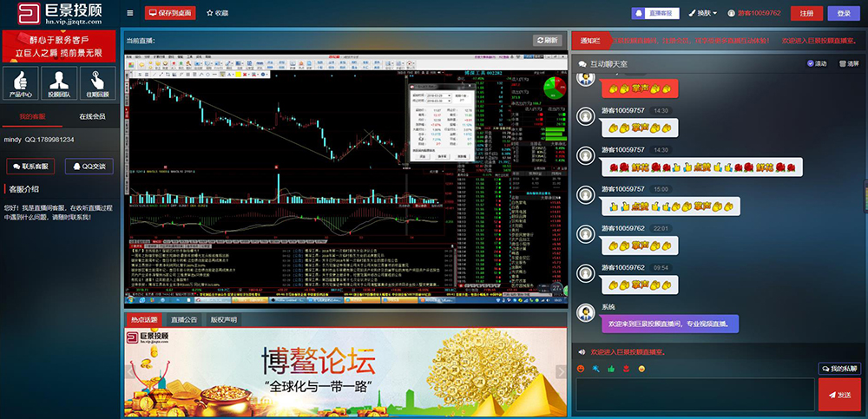The height and width of the screenshot is (419, 868).
Task: Click 保存到桌面 button
Action: 170,13
